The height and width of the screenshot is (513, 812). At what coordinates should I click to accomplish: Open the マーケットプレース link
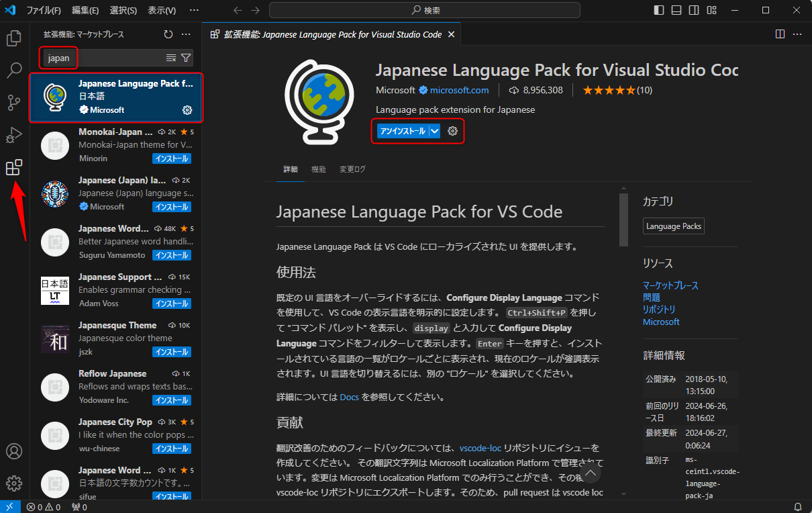click(670, 285)
